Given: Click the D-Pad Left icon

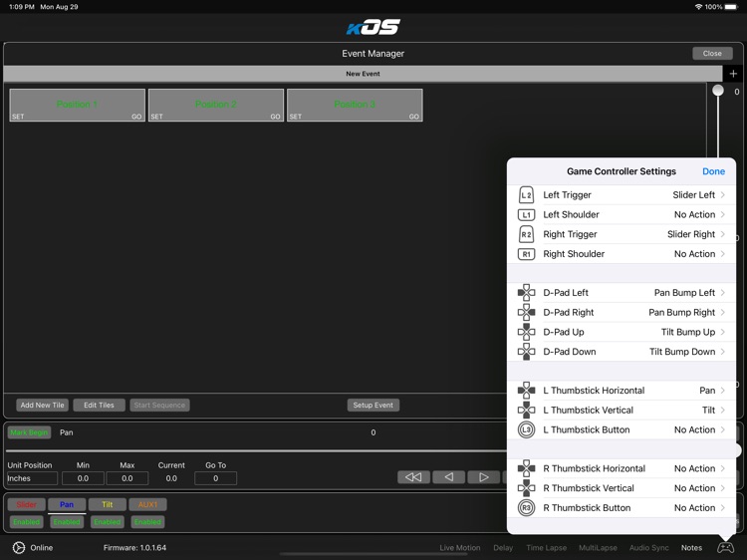Looking at the screenshot, I should [526, 293].
